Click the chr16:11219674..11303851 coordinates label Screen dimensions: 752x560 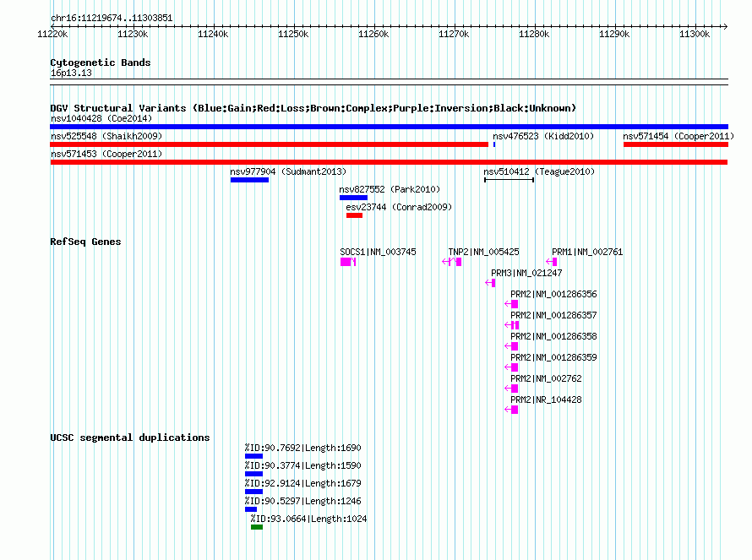tap(112, 19)
